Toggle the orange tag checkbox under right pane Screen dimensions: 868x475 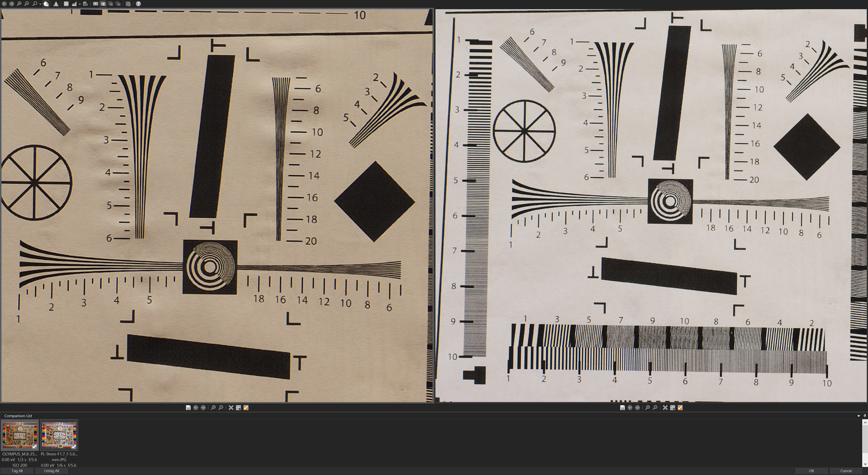pyautogui.click(x=680, y=408)
